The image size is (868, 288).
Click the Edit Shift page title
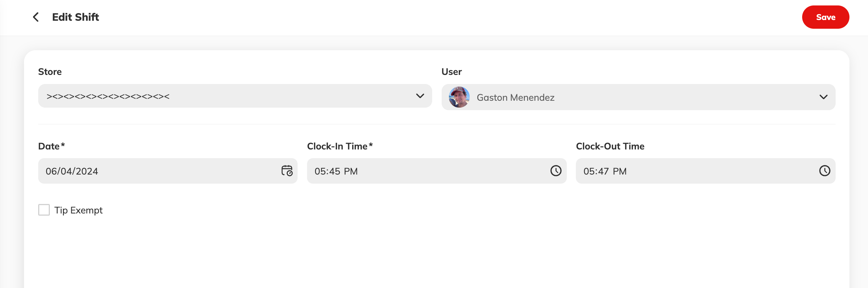[76, 17]
